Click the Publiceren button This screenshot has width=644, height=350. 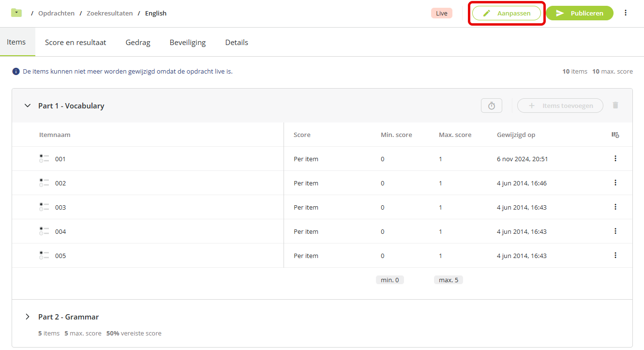[580, 13]
